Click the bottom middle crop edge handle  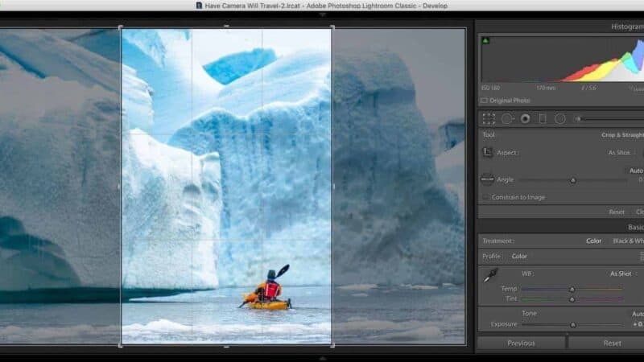click(226, 347)
